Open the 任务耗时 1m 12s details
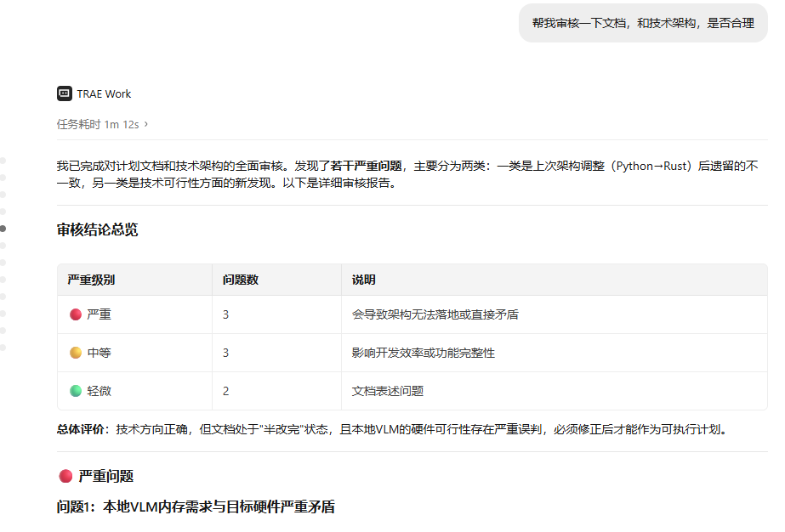 click(x=102, y=124)
